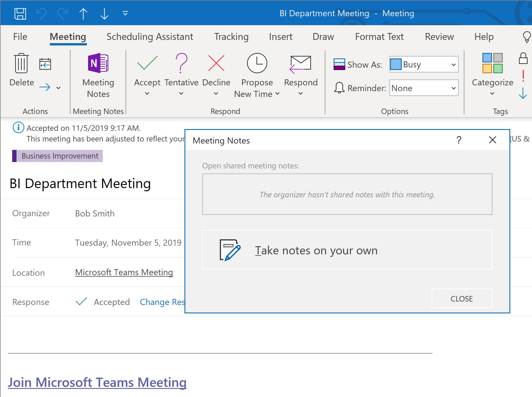Expand the Respond options chevron
Viewport: 532px width, 397px height.
coord(301,93)
